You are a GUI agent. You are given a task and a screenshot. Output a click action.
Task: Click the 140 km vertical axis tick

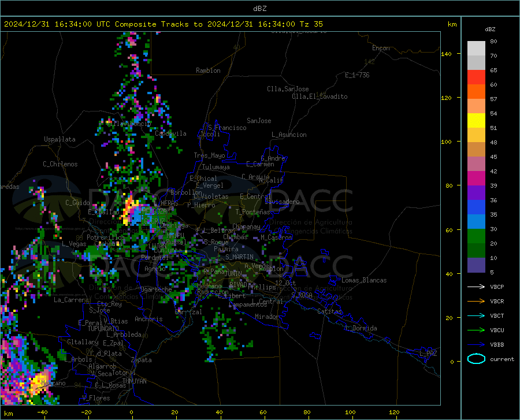446,54
